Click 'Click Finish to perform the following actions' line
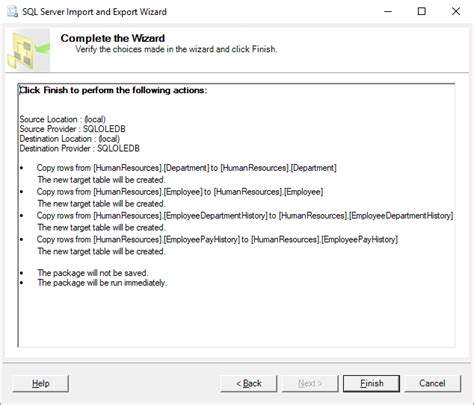The height and width of the screenshot is (405, 474). (x=113, y=90)
